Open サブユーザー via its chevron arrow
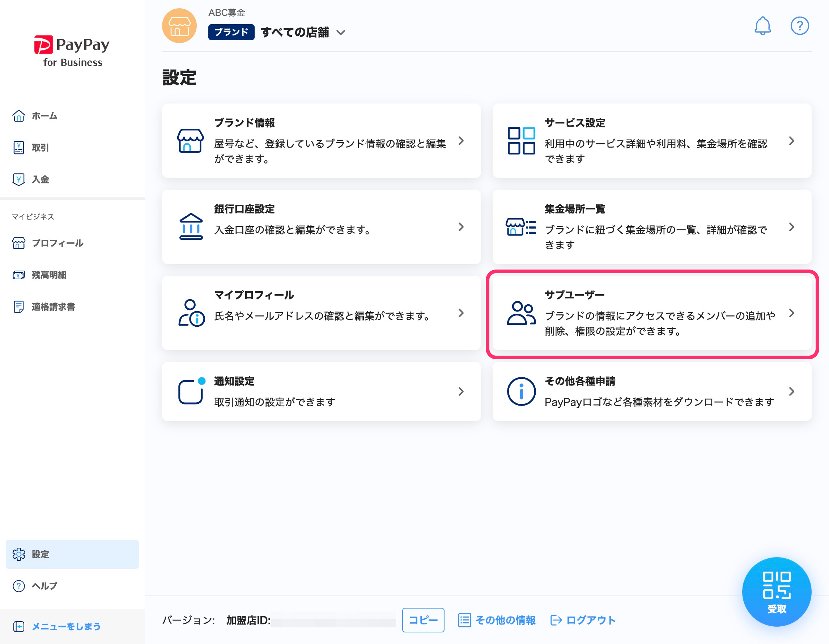 tap(791, 313)
